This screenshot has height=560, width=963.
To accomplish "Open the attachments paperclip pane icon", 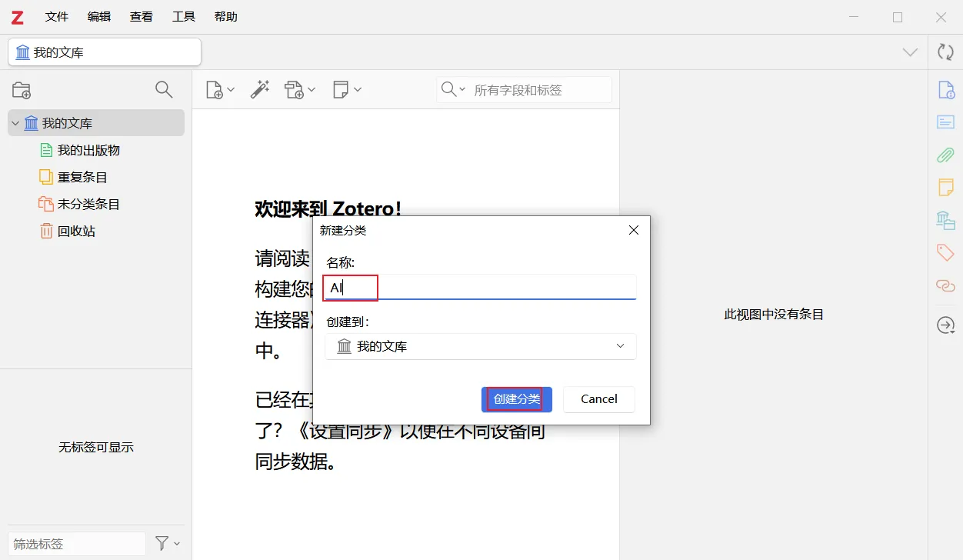I will (945, 155).
